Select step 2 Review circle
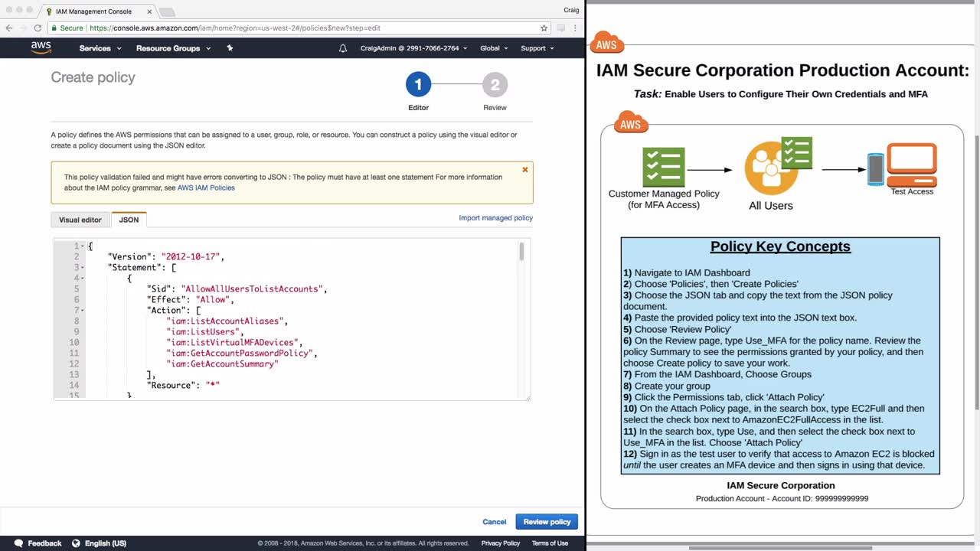Image resolution: width=980 pixels, height=551 pixels. [495, 84]
